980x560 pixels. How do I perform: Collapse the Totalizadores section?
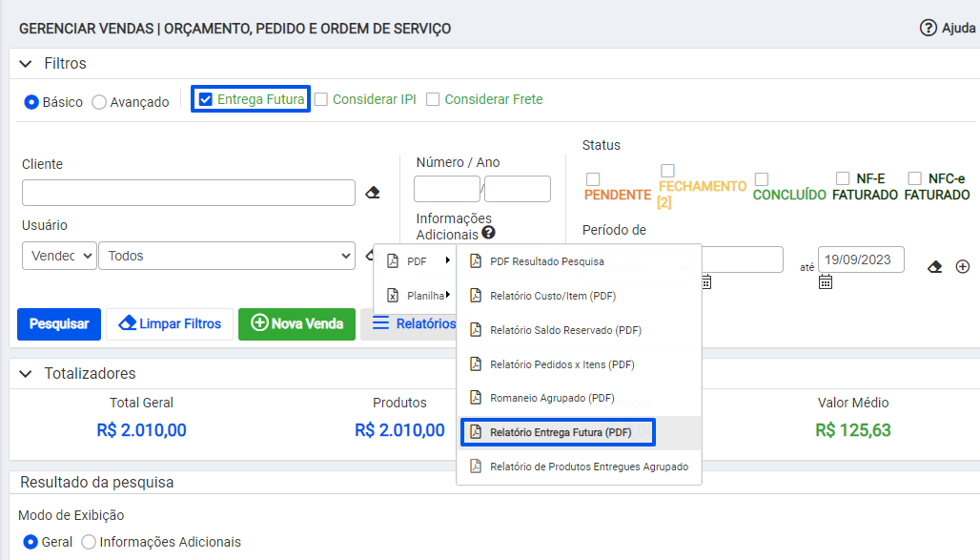pos(26,374)
